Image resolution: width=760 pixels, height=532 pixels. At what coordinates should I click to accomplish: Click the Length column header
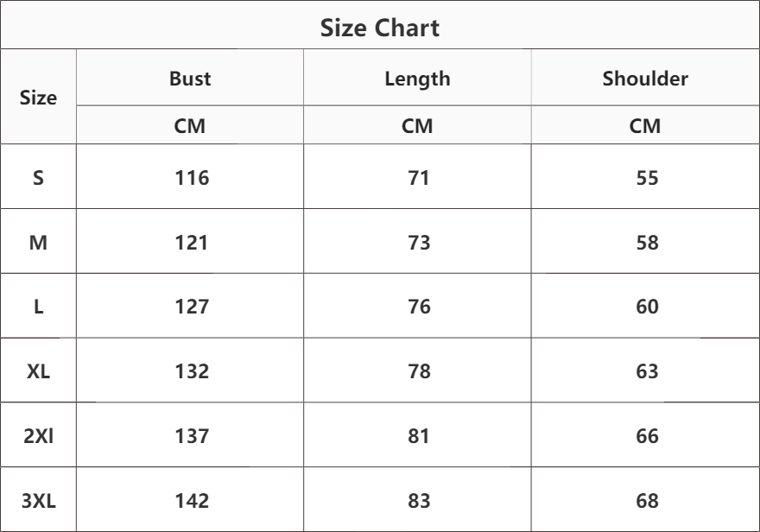click(417, 79)
